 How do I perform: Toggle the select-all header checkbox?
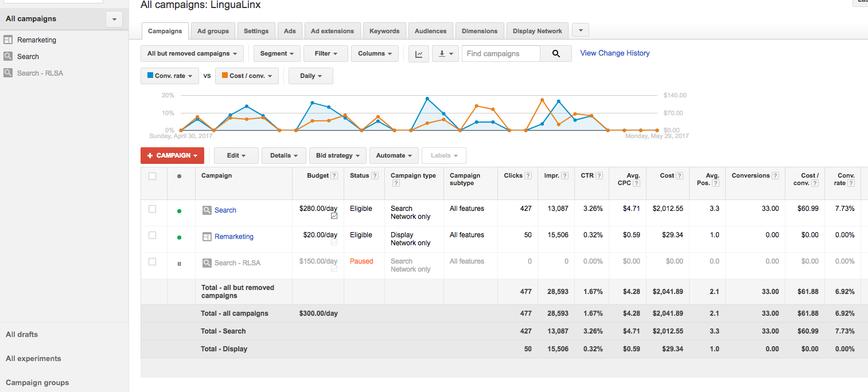(x=152, y=176)
